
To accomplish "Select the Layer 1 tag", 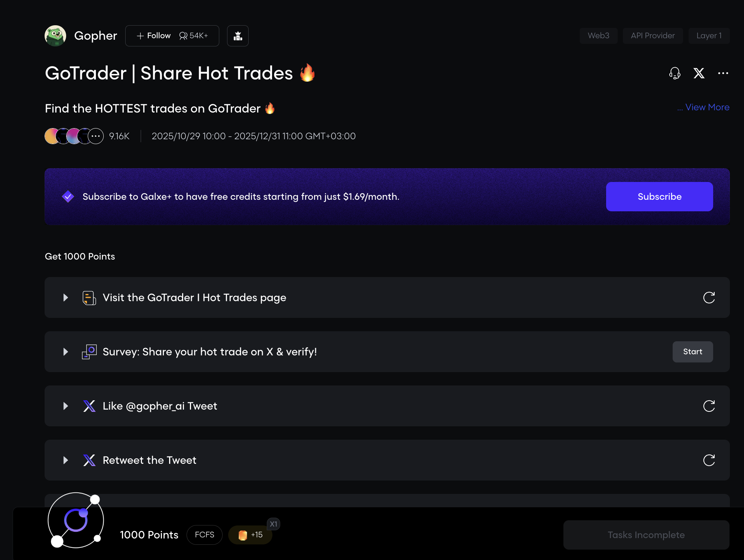I will [x=709, y=36].
